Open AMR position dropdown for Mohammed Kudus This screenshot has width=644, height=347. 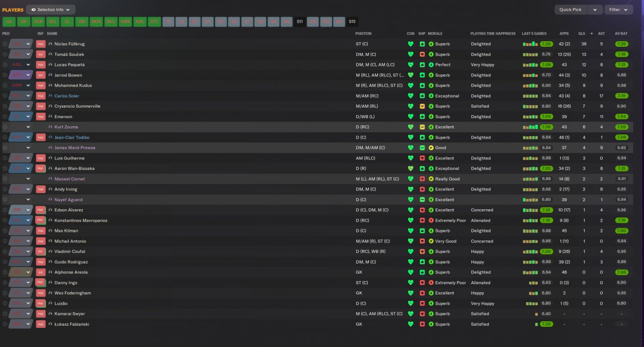pos(28,85)
